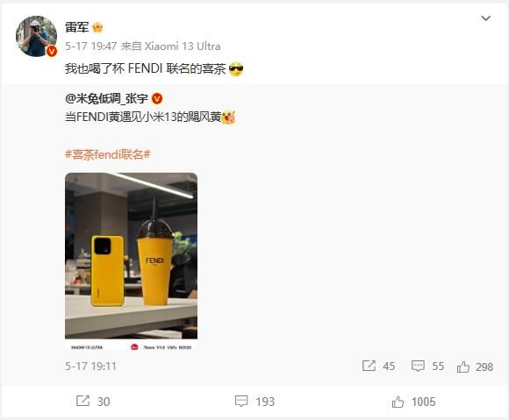Open the verified V badge on 雷军's avatar
Screen dimensions: 509x420
click(x=52, y=51)
